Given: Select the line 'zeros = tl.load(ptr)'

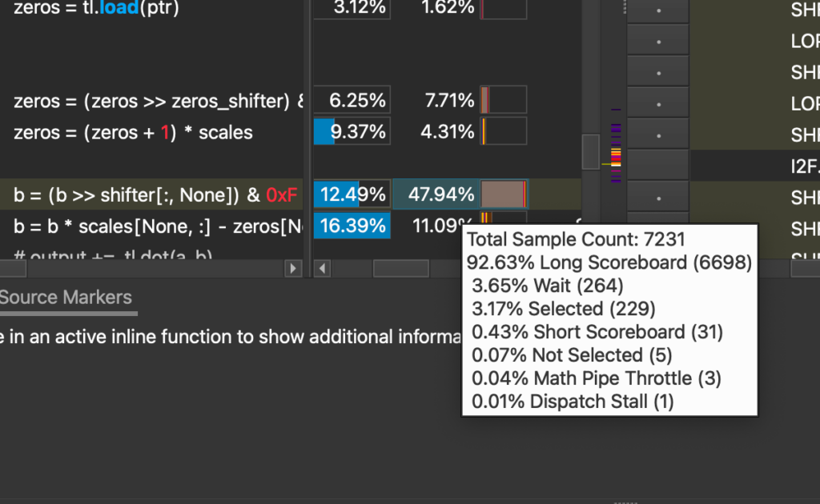Looking at the screenshot, I should [96, 9].
